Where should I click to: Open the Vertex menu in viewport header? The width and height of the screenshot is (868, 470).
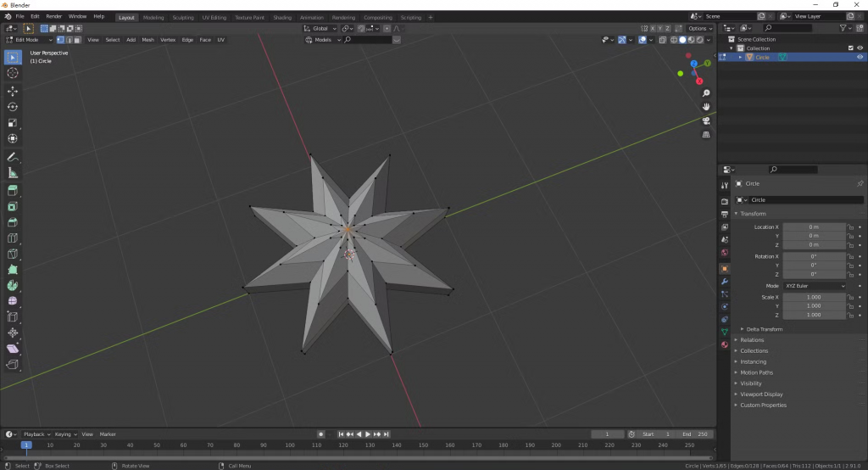[x=168, y=40]
